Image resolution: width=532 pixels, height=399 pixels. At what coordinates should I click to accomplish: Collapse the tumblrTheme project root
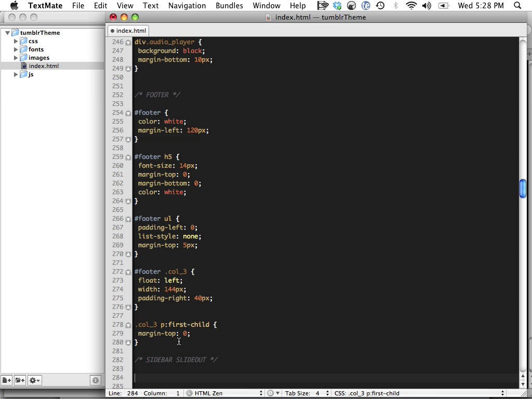coord(7,33)
